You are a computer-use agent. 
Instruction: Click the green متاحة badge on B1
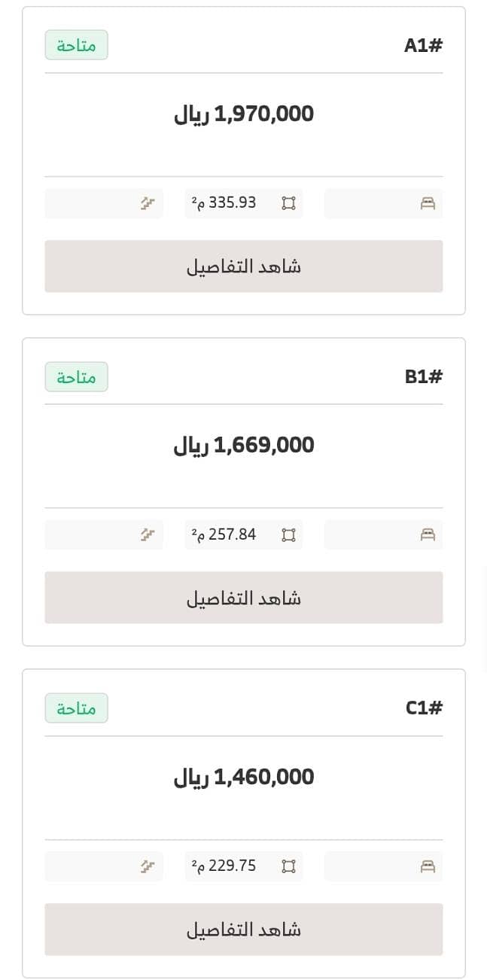pos(77,376)
